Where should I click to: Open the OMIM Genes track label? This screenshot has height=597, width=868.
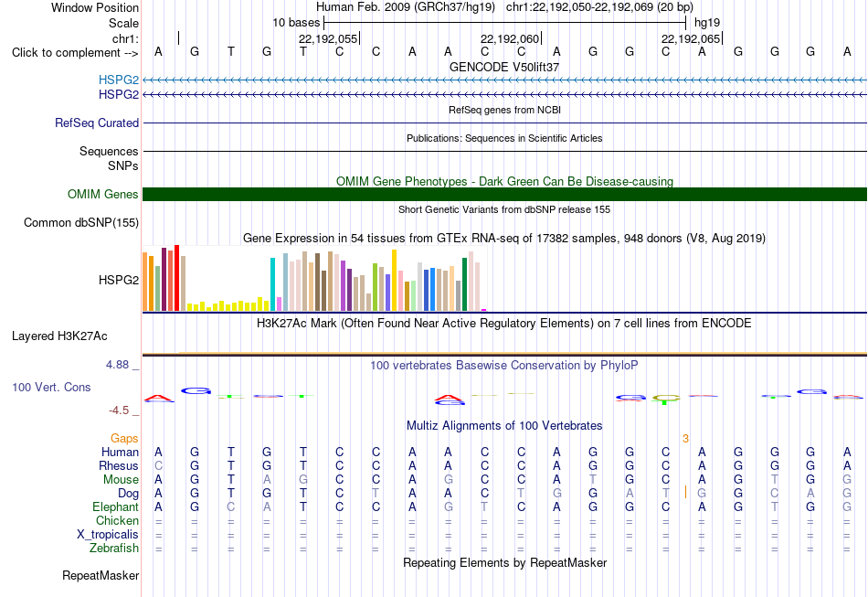[103, 195]
